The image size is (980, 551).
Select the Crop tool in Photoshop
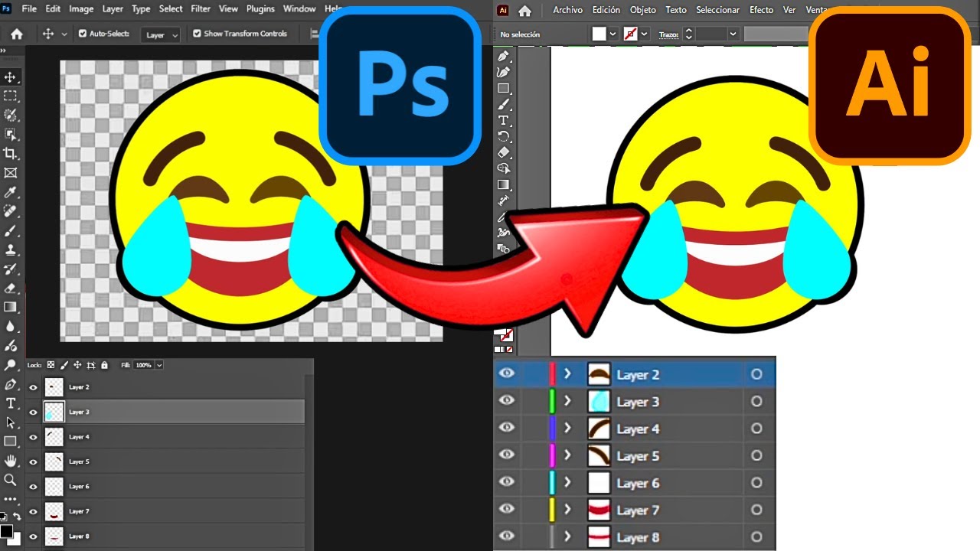[11, 154]
